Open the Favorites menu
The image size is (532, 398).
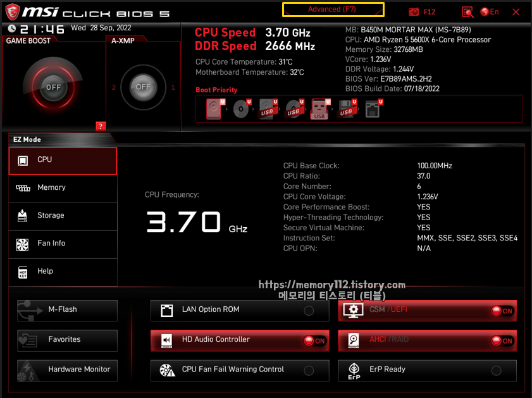67,340
